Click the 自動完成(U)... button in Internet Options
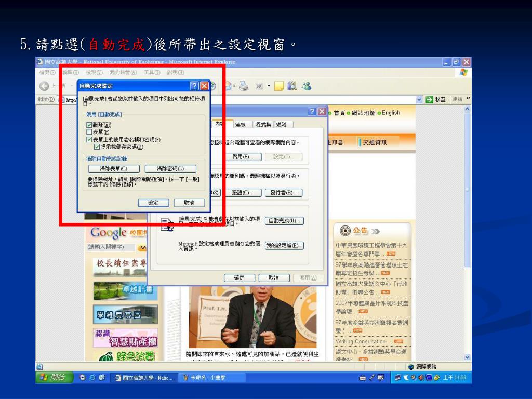This screenshot has width=532, height=399. [284, 220]
